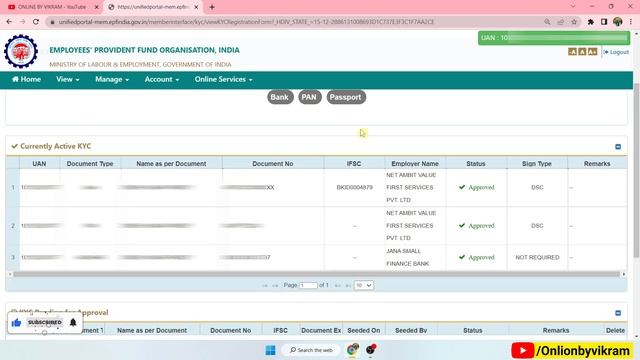
Task: Open browser profile avatar
Action: (x=618, y=22)
